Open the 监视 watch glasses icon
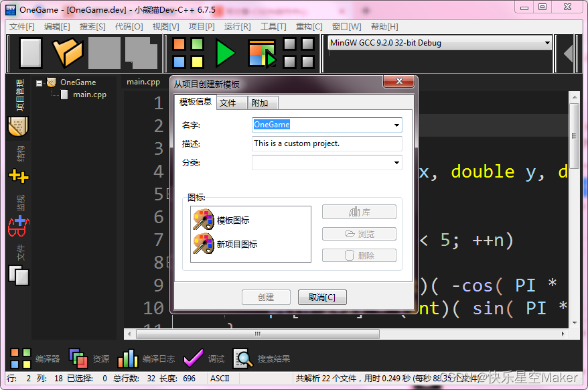Viewport: 588px width, 390px height. 18,226
